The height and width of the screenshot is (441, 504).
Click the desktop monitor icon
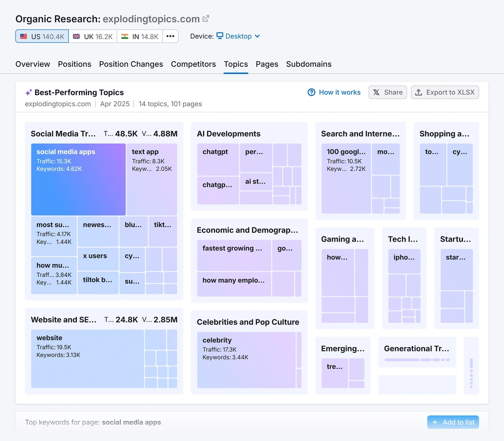220,36
